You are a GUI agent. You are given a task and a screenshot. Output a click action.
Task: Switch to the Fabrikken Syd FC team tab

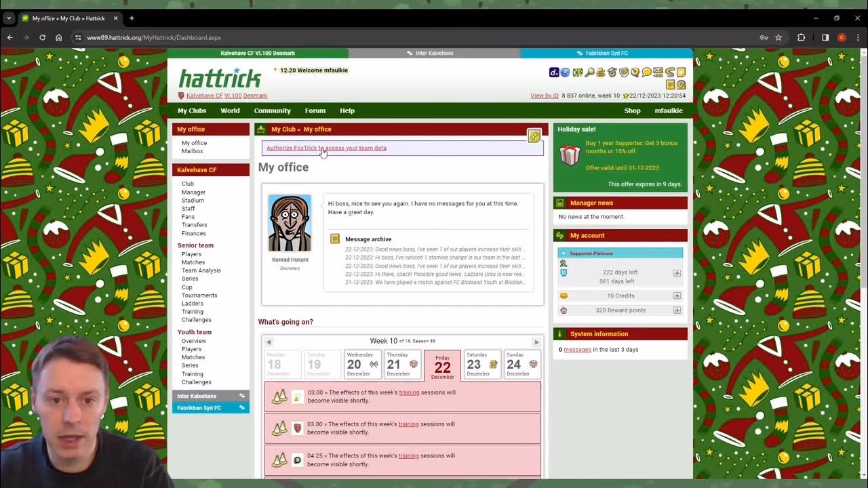[x=606, y=53]
